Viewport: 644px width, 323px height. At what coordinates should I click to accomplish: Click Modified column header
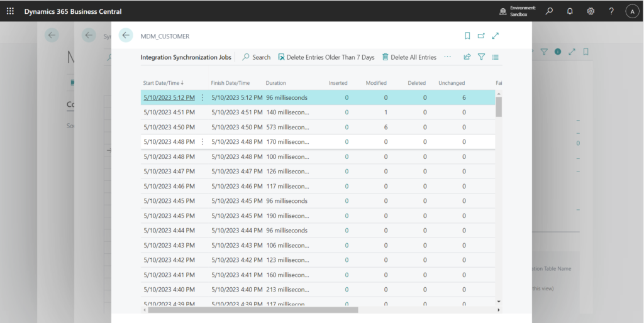tap(376, 83)
